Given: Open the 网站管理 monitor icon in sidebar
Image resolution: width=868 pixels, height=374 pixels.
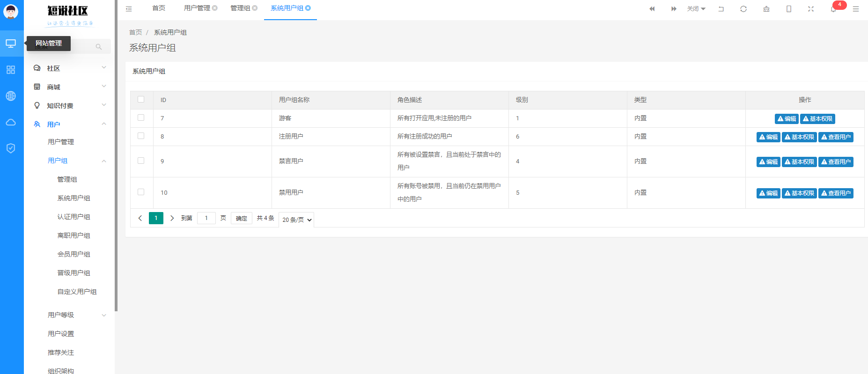Looking at the screenshot, I should pyautogui.click(x=11, y=44).
